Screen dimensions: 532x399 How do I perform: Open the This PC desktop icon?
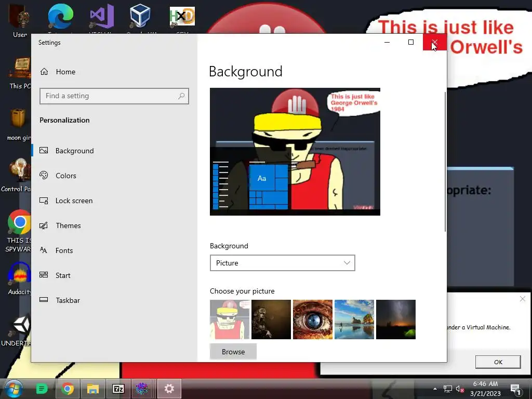coord(19,73)
